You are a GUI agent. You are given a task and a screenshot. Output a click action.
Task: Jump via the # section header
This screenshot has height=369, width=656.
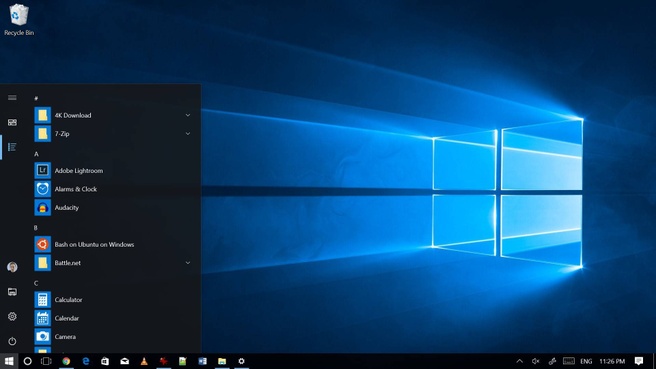pyautogui.click(x=36, y=98)
